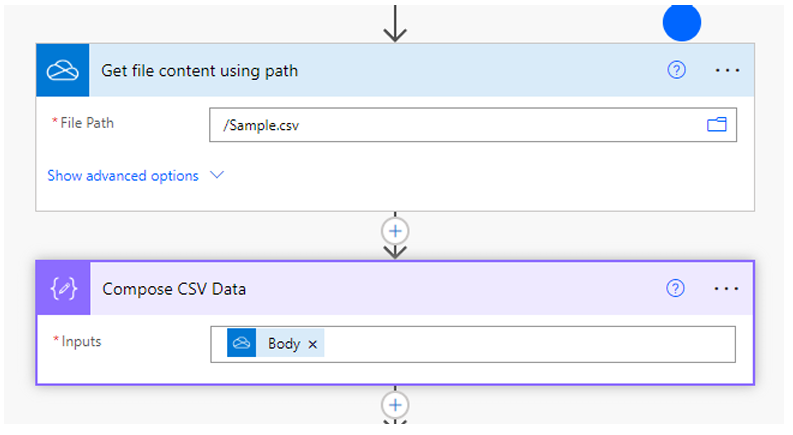Open the ellipsis menu of Compose CSV Data
This screenshot has height=435, width=793.
click(x=726, y=289)
